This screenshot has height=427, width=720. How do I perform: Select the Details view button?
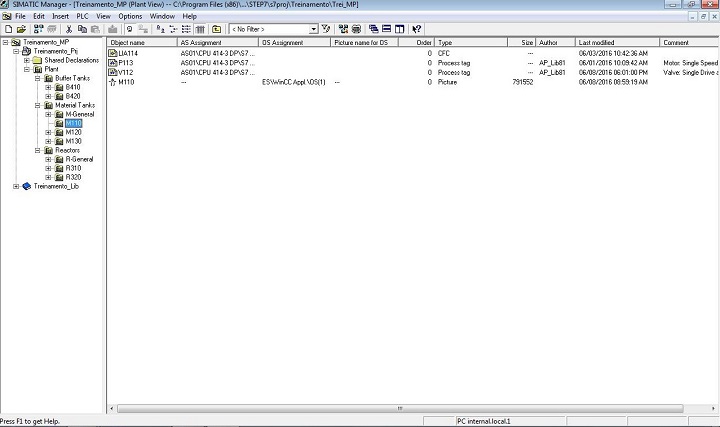[200, 29]
